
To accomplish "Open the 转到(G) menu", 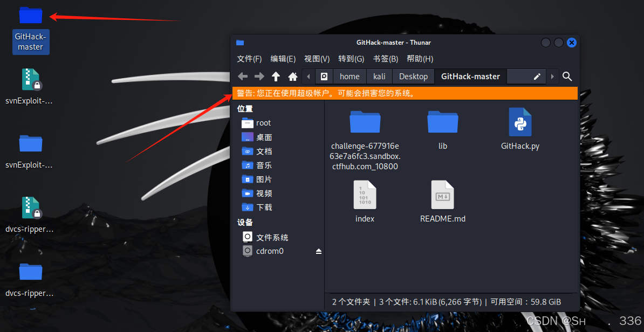I will (x=351, y=59).
